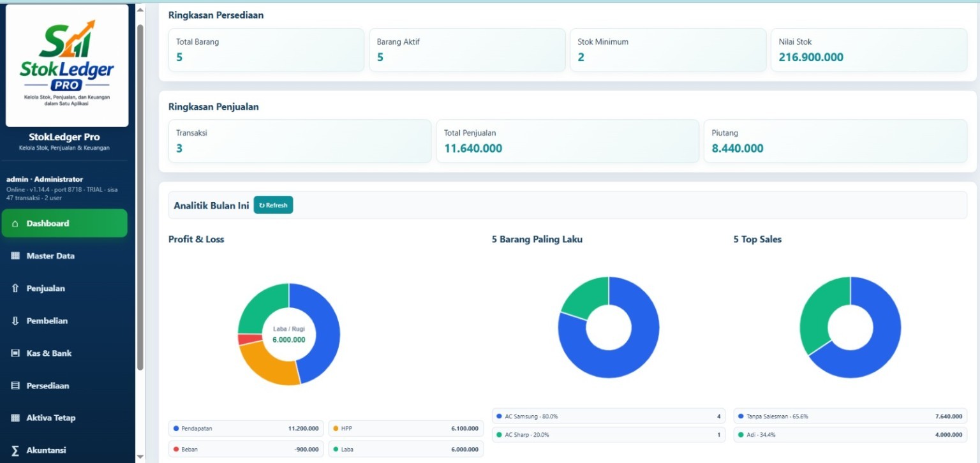Image resolution: width=980 pixels, height=463 pixels.
Task: Click the Adi legend green dot
Action: 741,435
